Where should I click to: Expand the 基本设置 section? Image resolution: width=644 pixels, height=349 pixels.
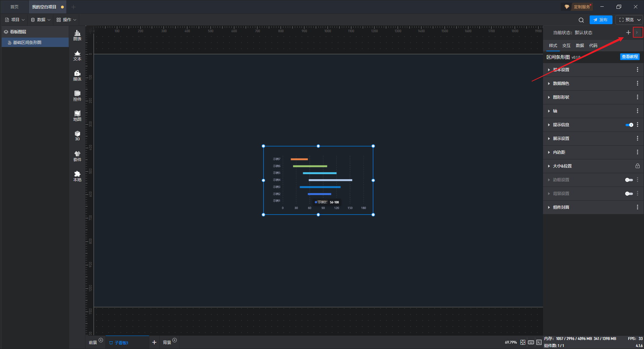561,70
